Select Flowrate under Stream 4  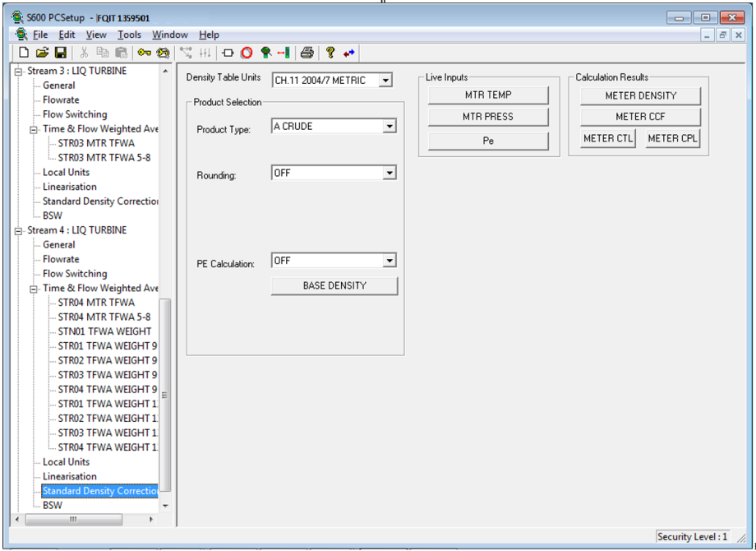click(x=61, y=259)
